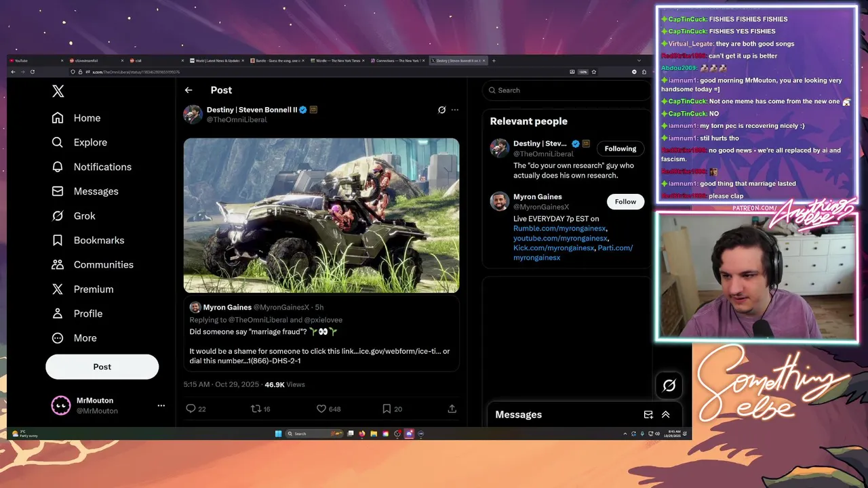Open the Halo Warthog image
Screen dimensions: 868x488
click(321, 216)
